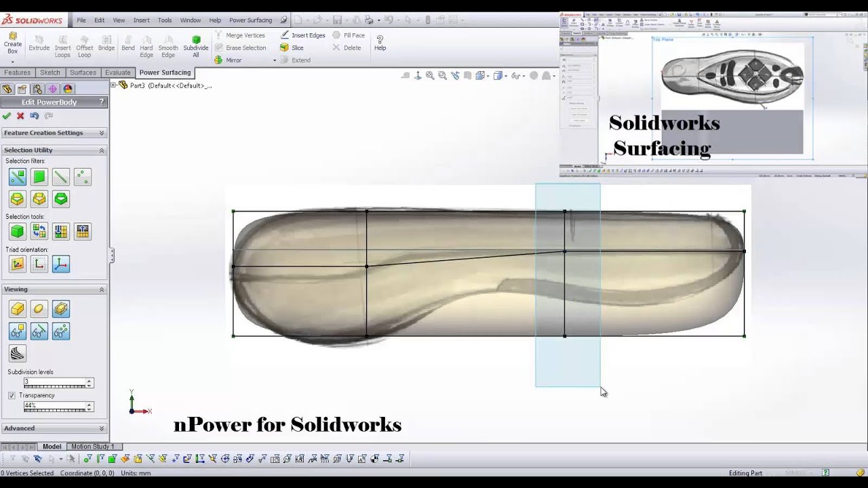Adjust the Subdivision levels slider
The height and width of the screenshot is (488, 868).
tap(55, 386)
